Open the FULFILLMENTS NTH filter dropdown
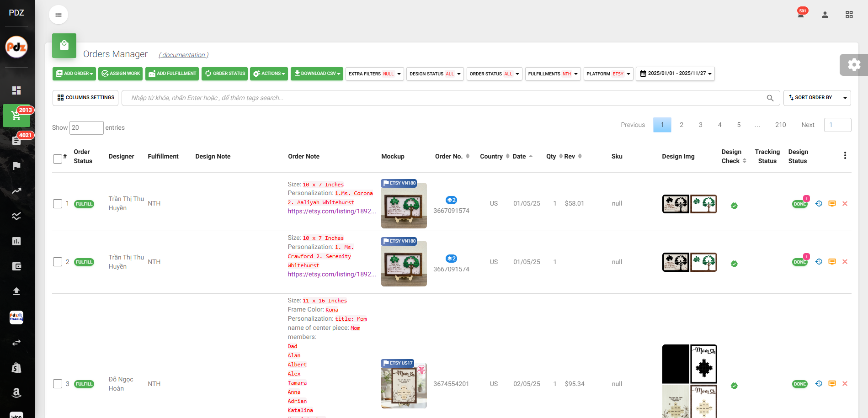 553,74
